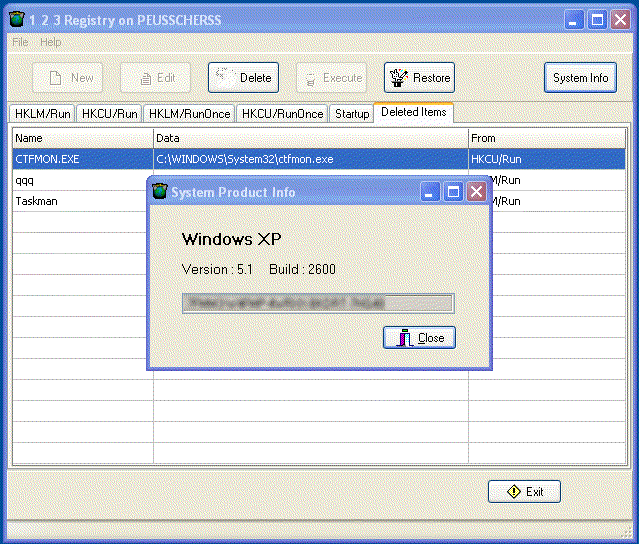Open the HKLM/RunOnce tab
The image size is (639, 544).
pyautogui.click(x=189, y=114)
